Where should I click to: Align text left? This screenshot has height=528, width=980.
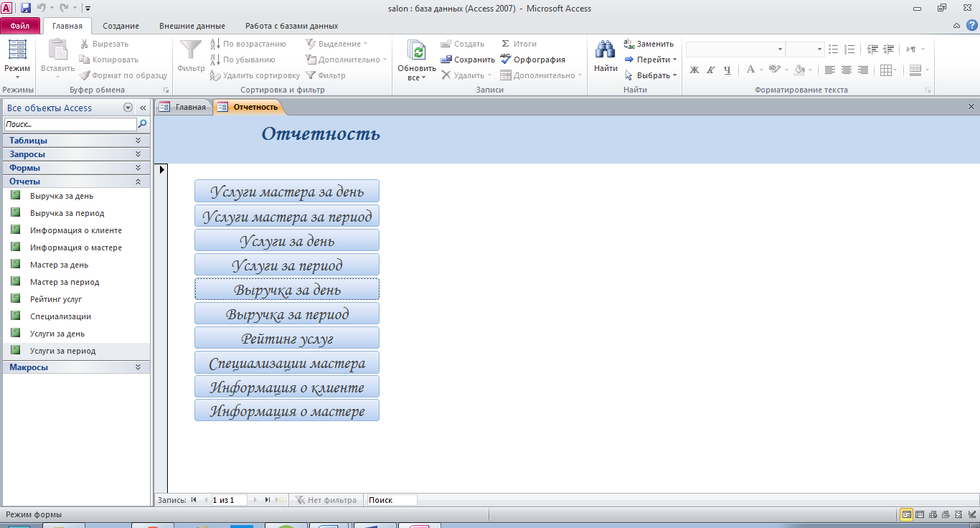tap(830, 70)
